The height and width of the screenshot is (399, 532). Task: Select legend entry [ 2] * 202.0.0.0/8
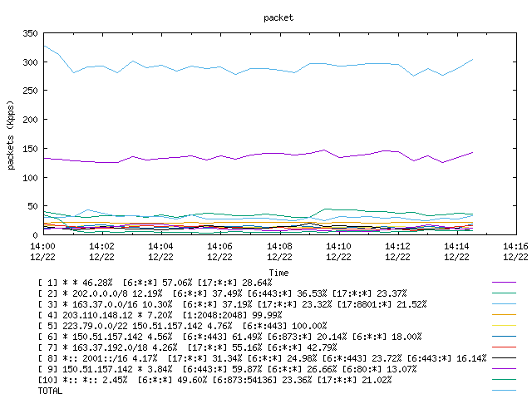point(222,293)
